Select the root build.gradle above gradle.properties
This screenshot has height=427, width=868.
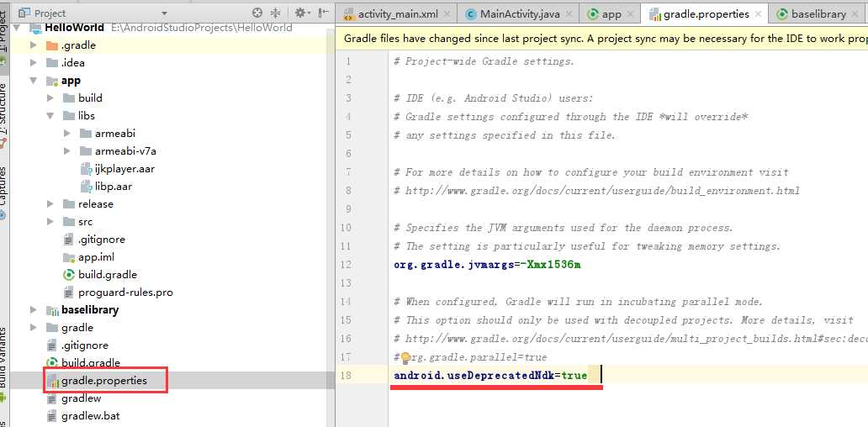(x=91, y=363)
